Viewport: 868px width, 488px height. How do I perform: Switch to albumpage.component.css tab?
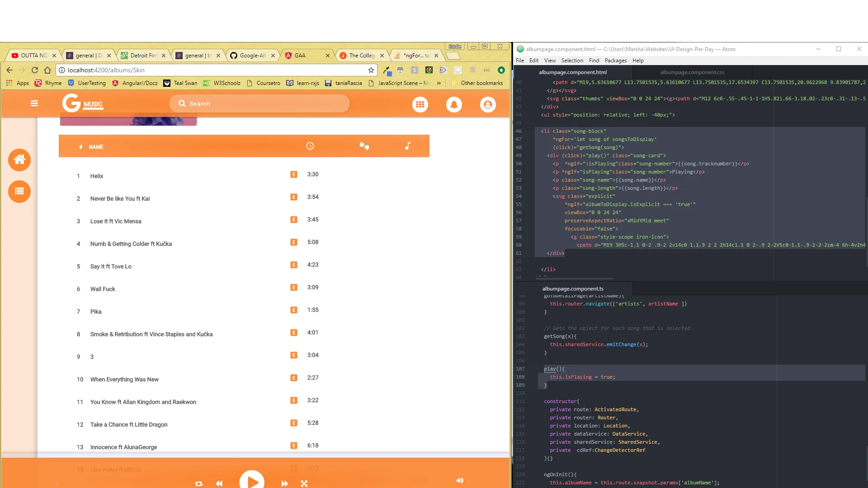click(692, 72)
